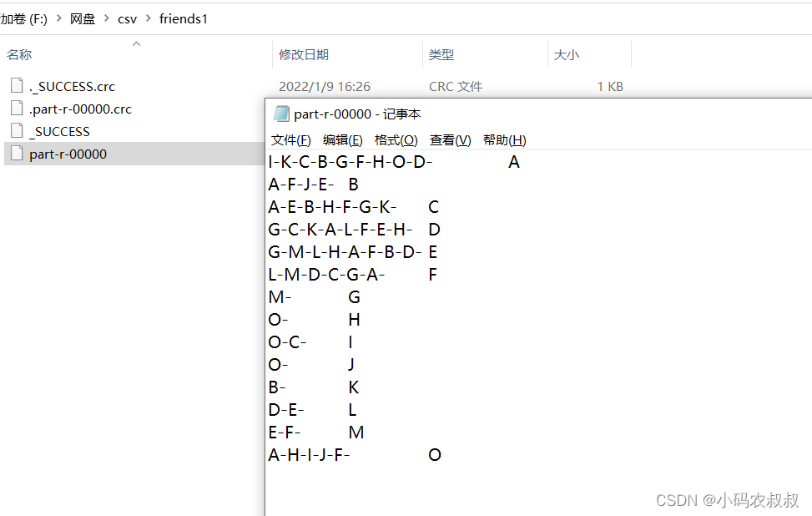Click the ._SUCCESS.crc file icon

click(x=15, y=86)
